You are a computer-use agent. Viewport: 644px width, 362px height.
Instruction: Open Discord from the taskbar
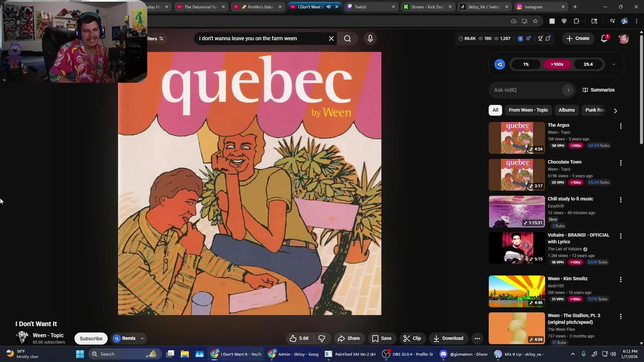click(463, 354)
